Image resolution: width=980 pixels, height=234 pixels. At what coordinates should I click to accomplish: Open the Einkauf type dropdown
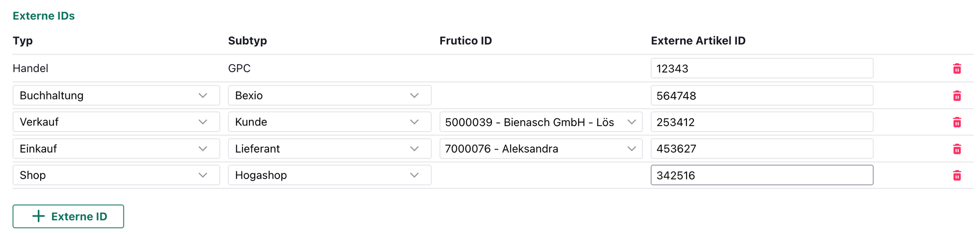[x=116, y=149]
